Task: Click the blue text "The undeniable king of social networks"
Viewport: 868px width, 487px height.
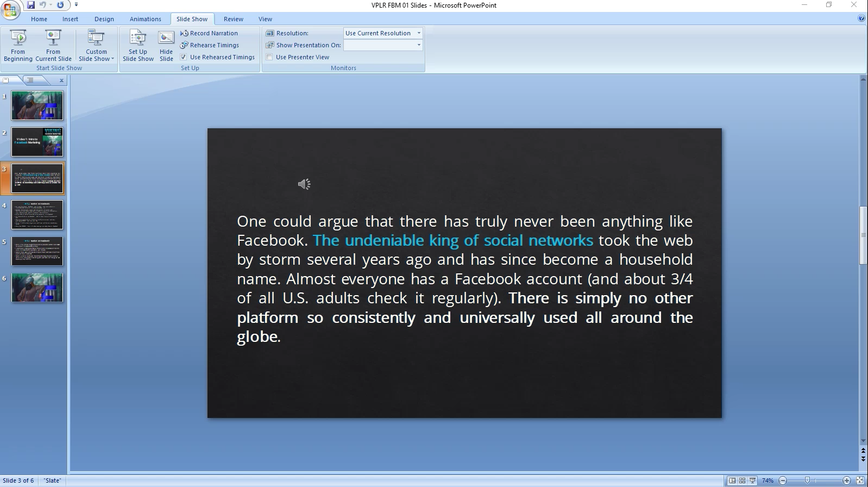Action: (453, 240)
